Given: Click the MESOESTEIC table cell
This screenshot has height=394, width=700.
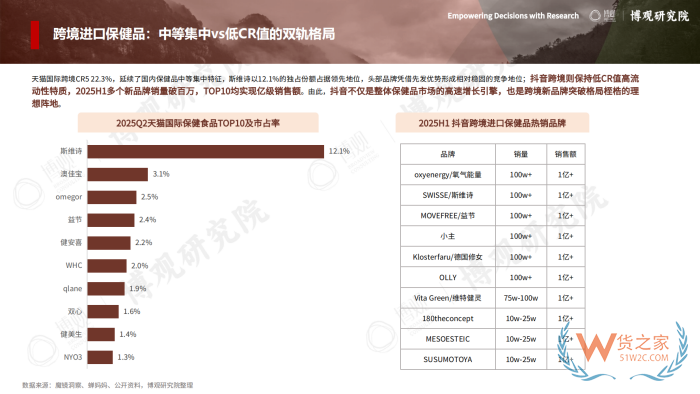Looking at the screenshot, I should 448,339.
